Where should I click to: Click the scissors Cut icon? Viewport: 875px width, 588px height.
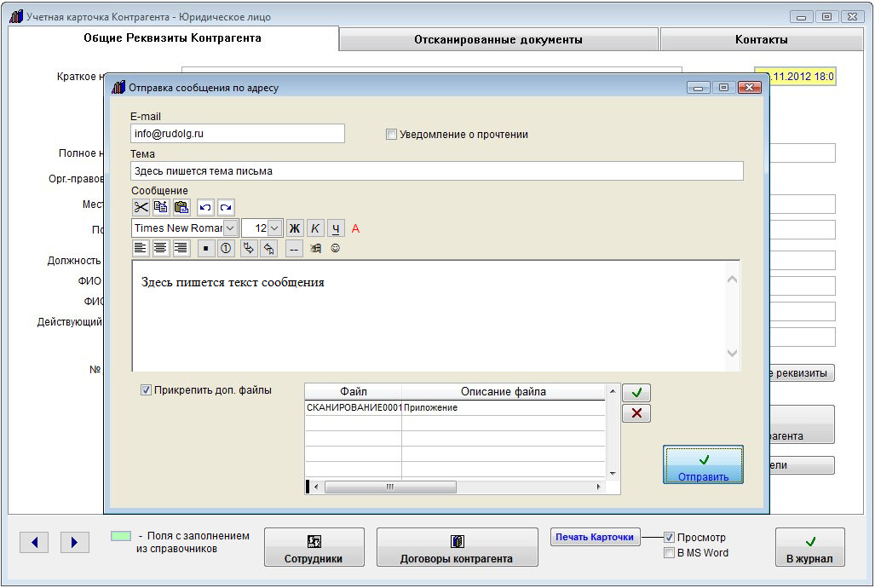click(x=141, y=207)
